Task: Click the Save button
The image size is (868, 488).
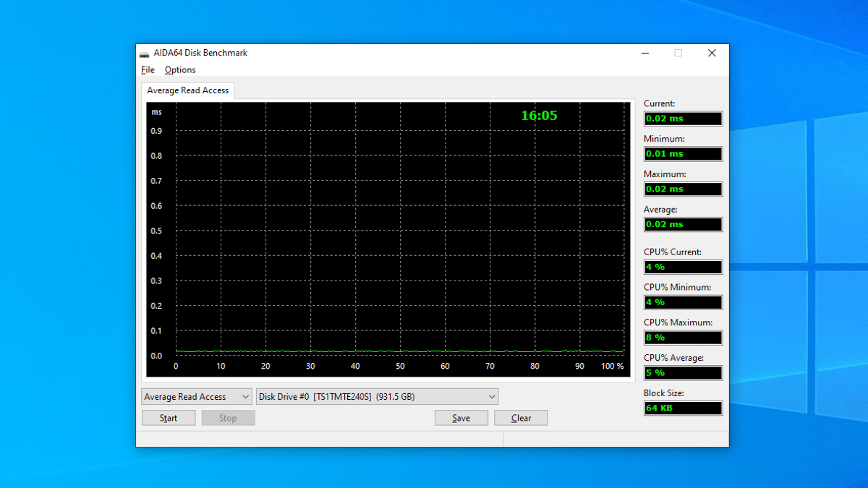Action: click(x=461, y=418)
